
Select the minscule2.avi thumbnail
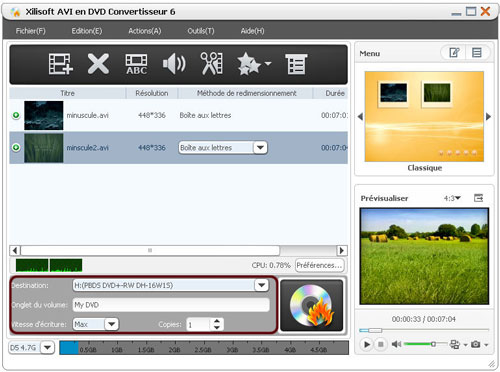[44, 148]
